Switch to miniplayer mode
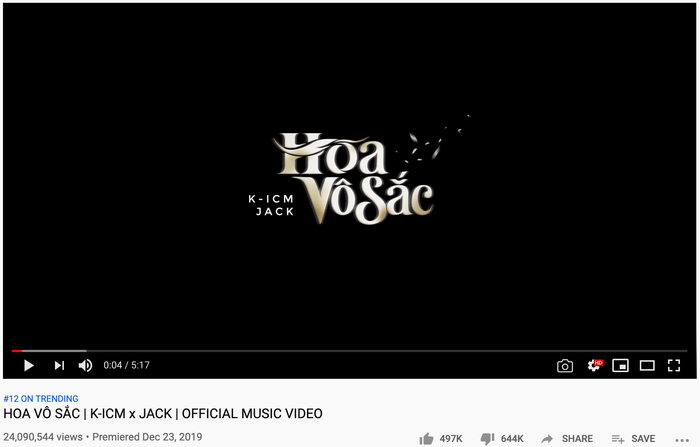 coord(621,366)
